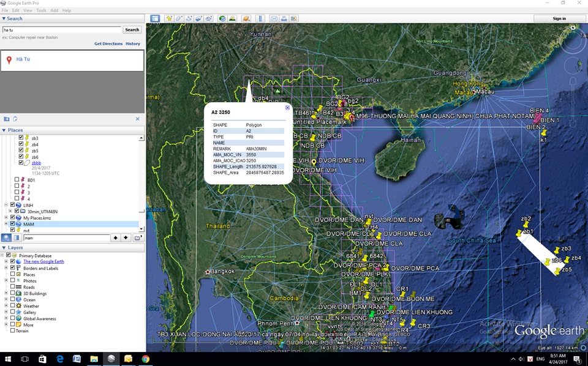
Task: Open the Help menu
Action: (x=66, y=10)
